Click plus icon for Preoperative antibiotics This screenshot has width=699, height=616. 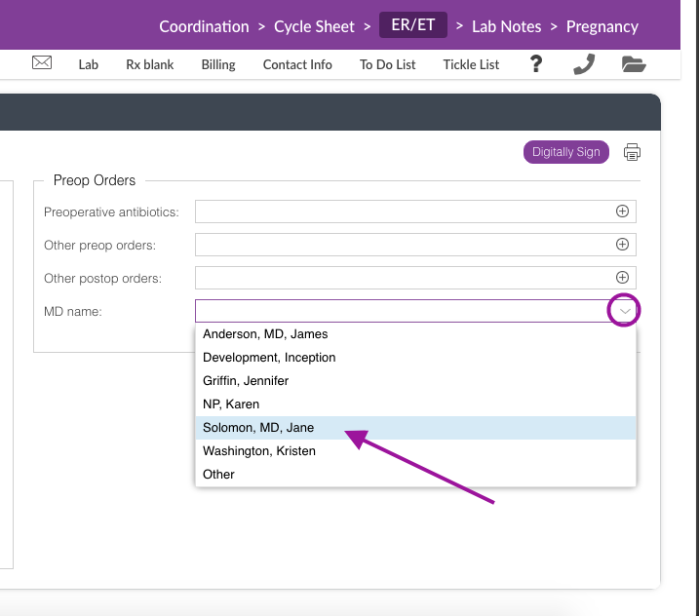(622, 212)
